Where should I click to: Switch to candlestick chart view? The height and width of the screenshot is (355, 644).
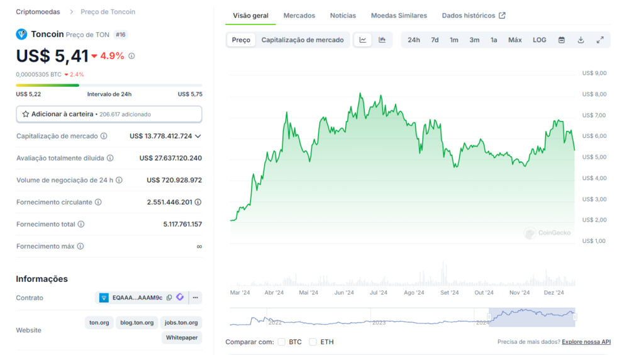pyautogui.click(x=382, y=40)
